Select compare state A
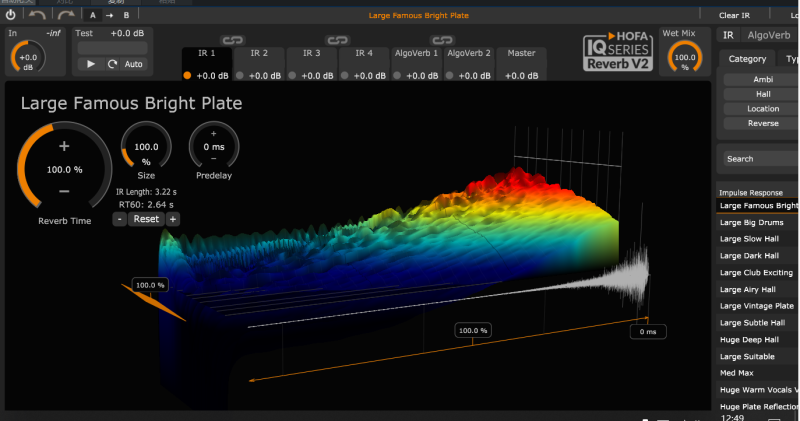This screenshot has width=800, height=421. [x=93, y=15]
